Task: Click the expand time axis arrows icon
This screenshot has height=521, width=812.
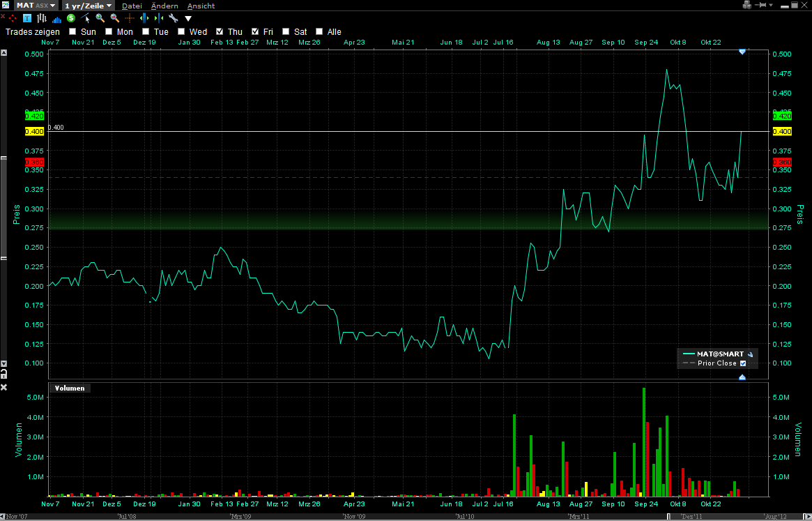Action: coord(144,18)
